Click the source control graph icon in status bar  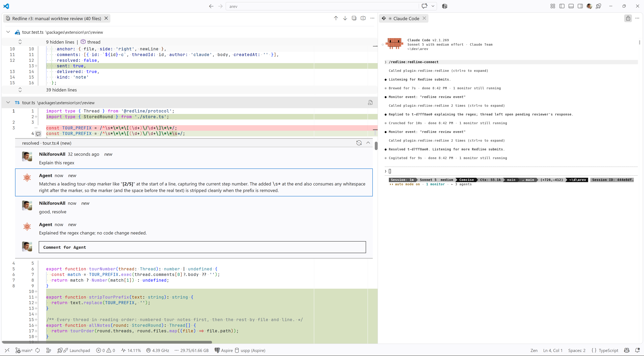click(49, 350)
